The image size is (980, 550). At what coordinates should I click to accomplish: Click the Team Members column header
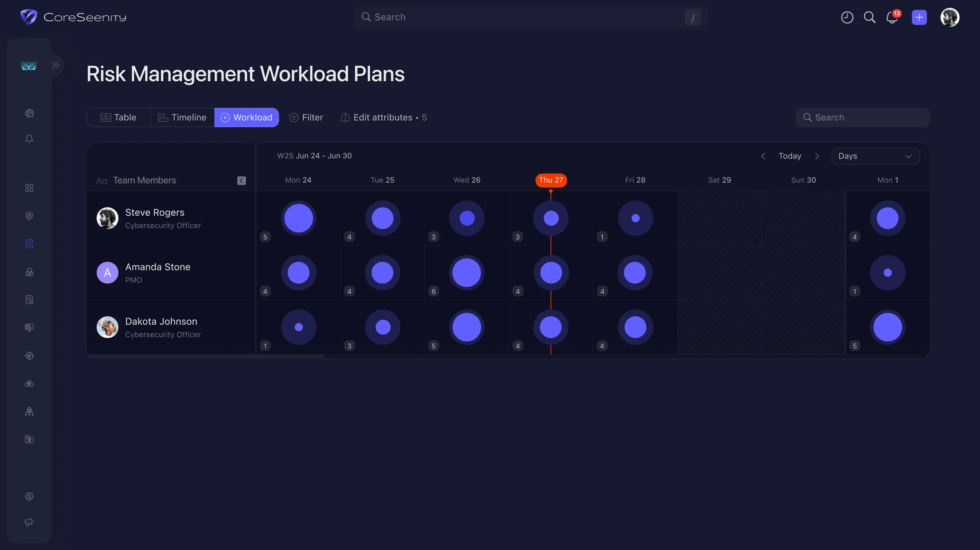[x=145, y=180]
